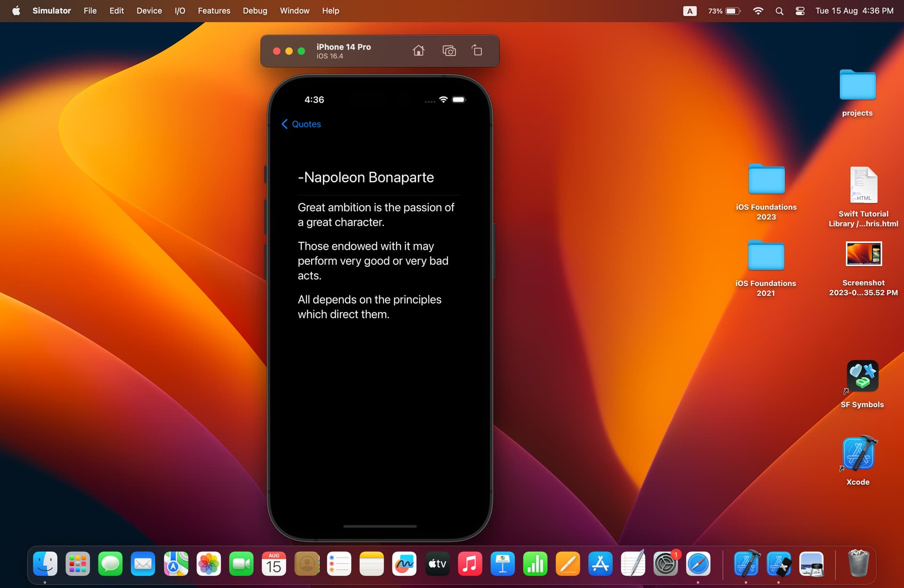Click the iPhone 14 Pro title text
This screenshot has height=588, width=904.
pyautogui.click(x=344, y=47)
